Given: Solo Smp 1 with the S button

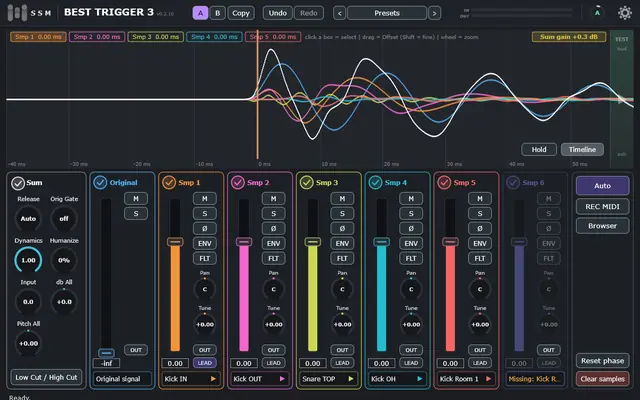Looking at the screenshot, I should click(x=204, y=213).
